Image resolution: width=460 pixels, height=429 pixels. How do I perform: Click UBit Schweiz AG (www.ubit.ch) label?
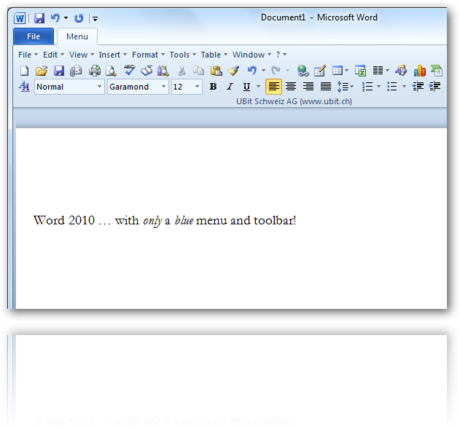294,101
